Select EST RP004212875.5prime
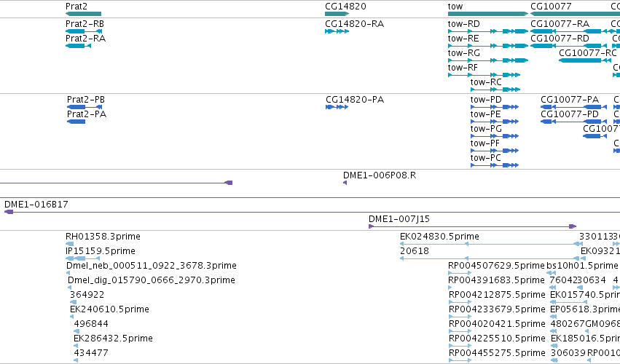This screenshot has width=620, height=364. (x=497, y=295)
